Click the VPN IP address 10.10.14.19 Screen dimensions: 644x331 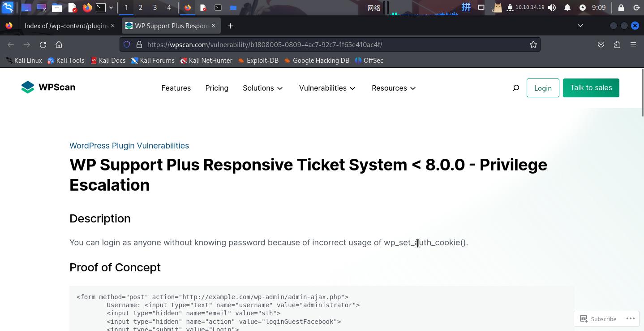coord(530,8)
